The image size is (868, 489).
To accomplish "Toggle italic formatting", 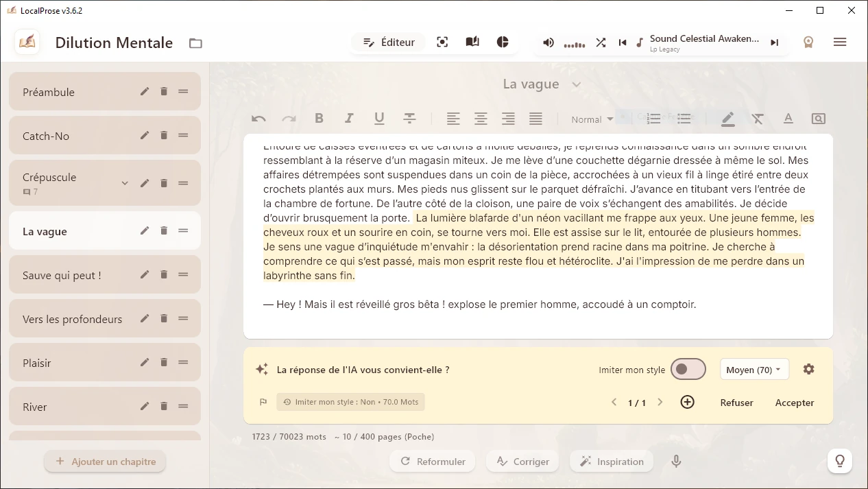I will pos(349,119).
